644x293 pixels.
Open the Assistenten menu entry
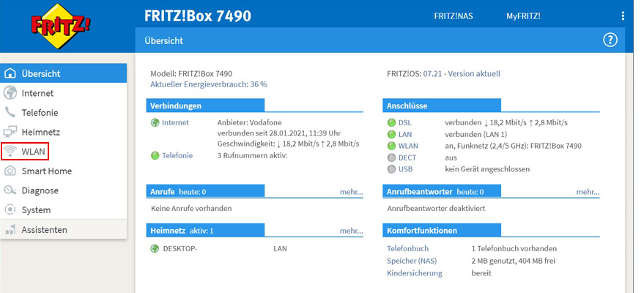point(44,230)
